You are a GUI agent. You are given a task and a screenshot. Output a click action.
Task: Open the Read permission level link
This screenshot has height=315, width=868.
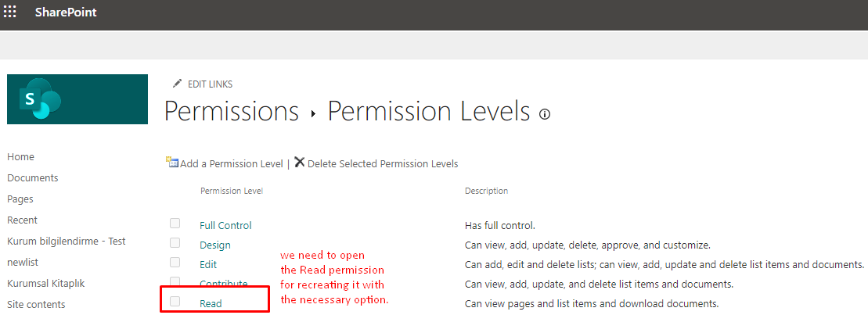click(x=211, y=303)
